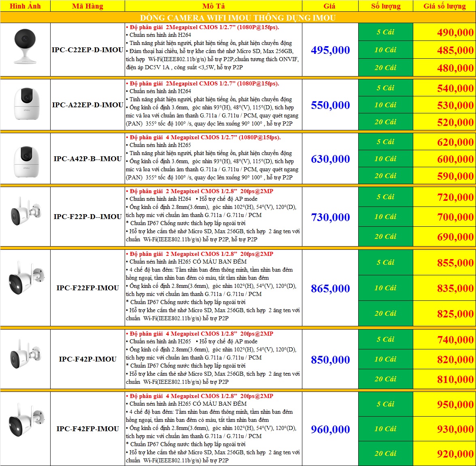Select the quantity price "485,000"
476x466 pixels.
(x=455, y=50)
